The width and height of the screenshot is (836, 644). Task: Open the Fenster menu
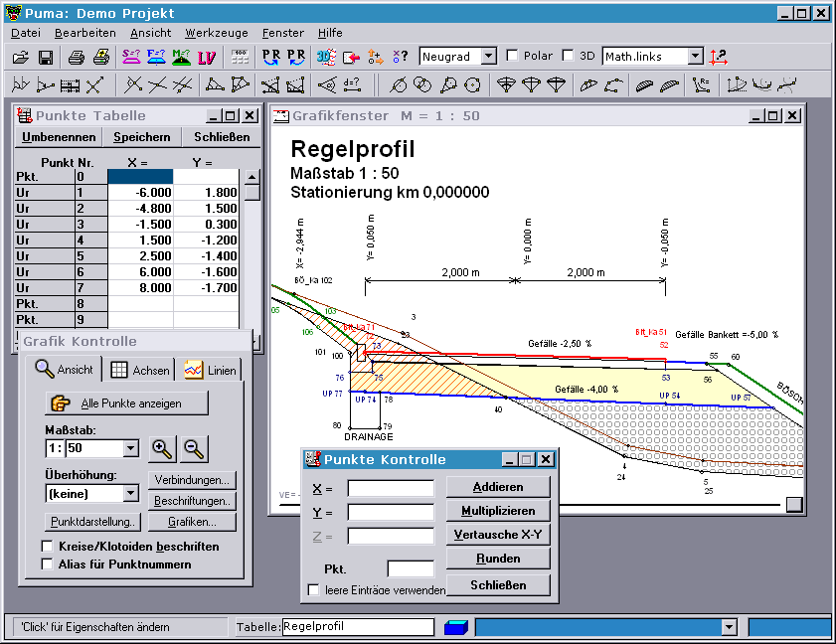point(283,33)
